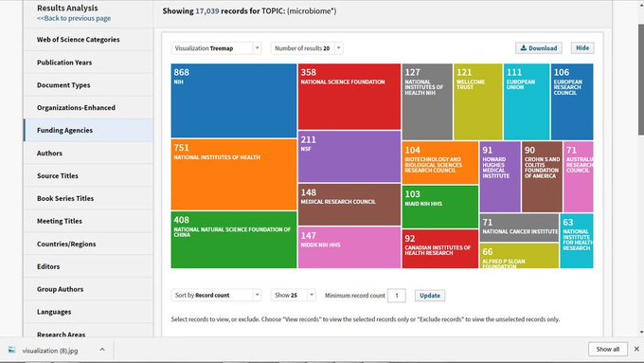644x363 pixels.
Task: Open the Visualization Treemap dropdown
Action: [216, 48]
